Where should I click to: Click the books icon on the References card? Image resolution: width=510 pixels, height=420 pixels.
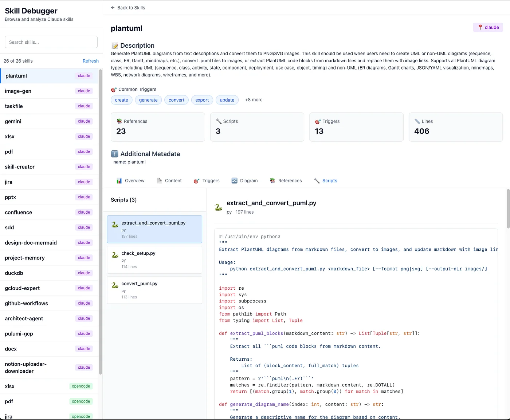click(118, 121)
